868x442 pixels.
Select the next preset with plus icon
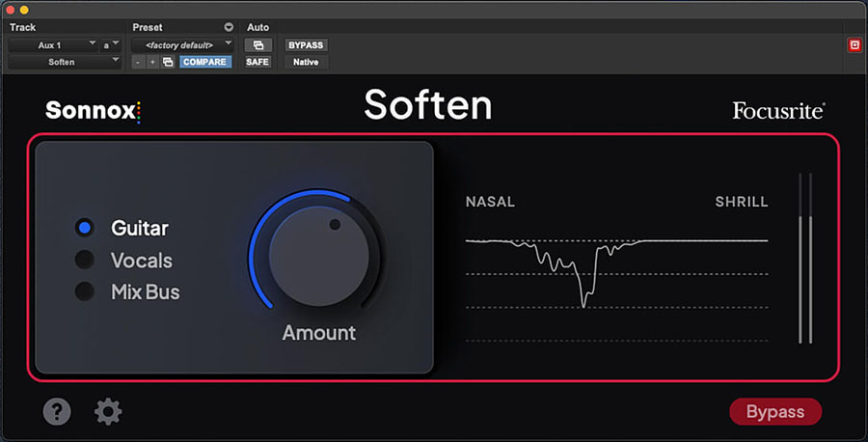[152, 62]
